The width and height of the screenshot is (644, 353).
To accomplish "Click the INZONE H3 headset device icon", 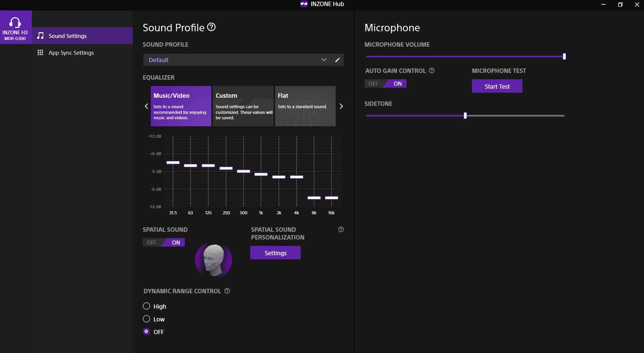I will (x=15, y=27).
